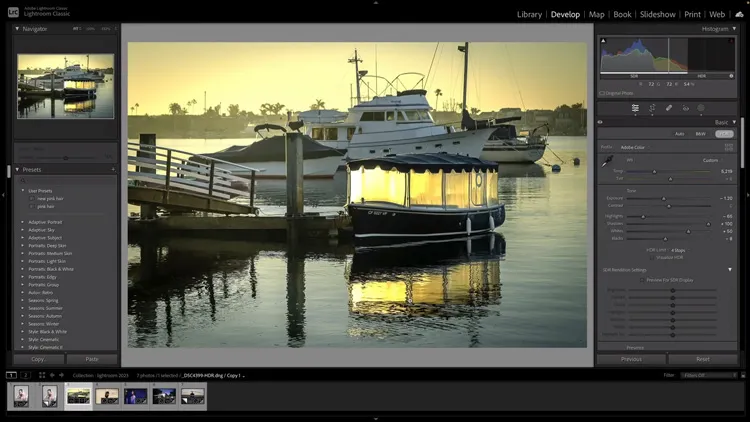Click the histogram HDR info icon
This screenshot has height=422, width=750.
[731, 76]
